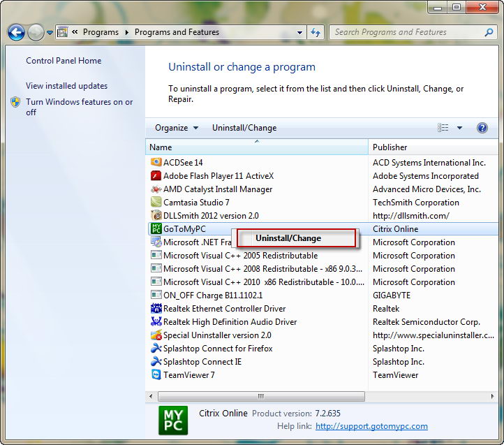Click the horizontal scrollbar thumb
This screenshot has width=504, height=445.
(261, 396)
